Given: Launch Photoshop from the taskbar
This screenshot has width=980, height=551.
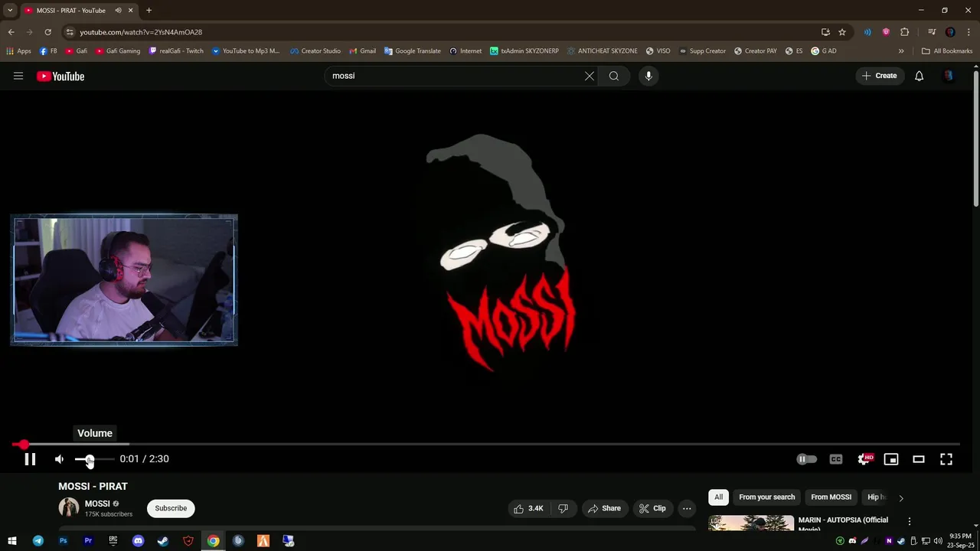Looking at the screenshot, I should 64,541.
